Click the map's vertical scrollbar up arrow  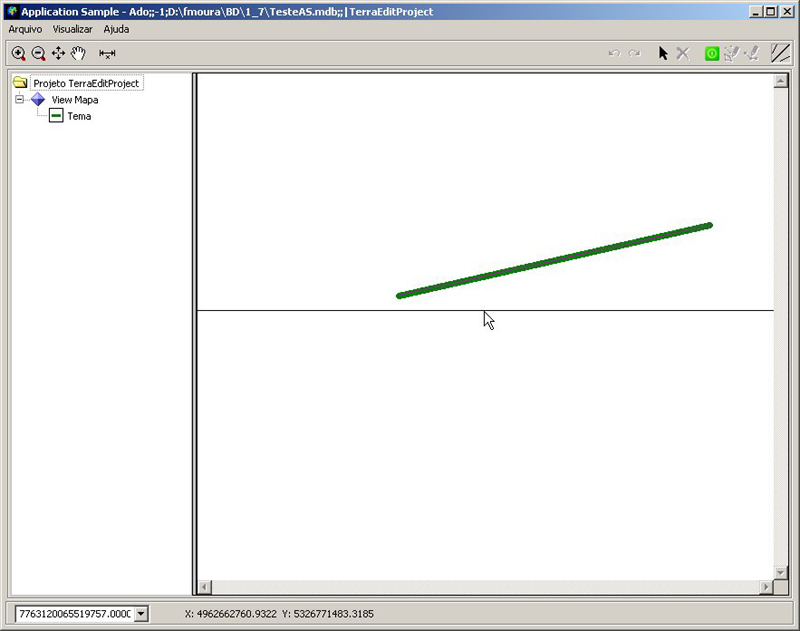coord(781,81)
